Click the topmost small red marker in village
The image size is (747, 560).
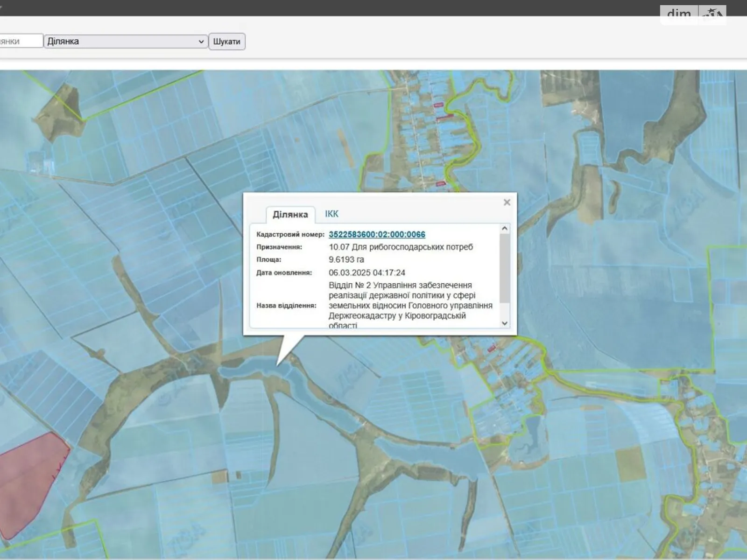click(x=438, y=105)
